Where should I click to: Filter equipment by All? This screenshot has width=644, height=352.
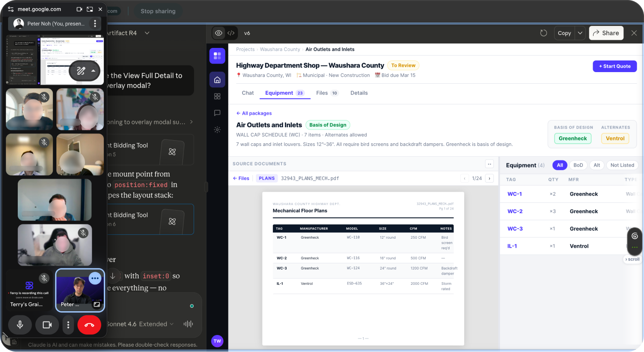pos(560,165)
